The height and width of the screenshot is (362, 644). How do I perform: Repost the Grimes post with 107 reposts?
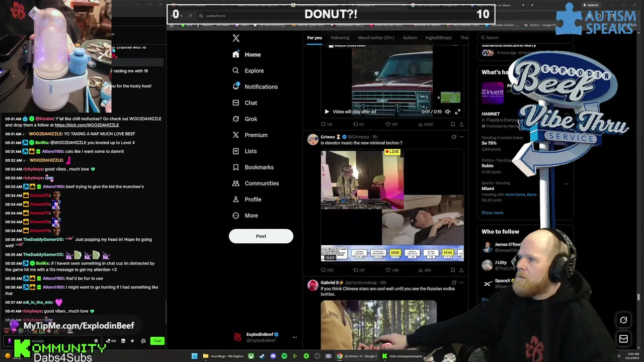click(359, 270)
